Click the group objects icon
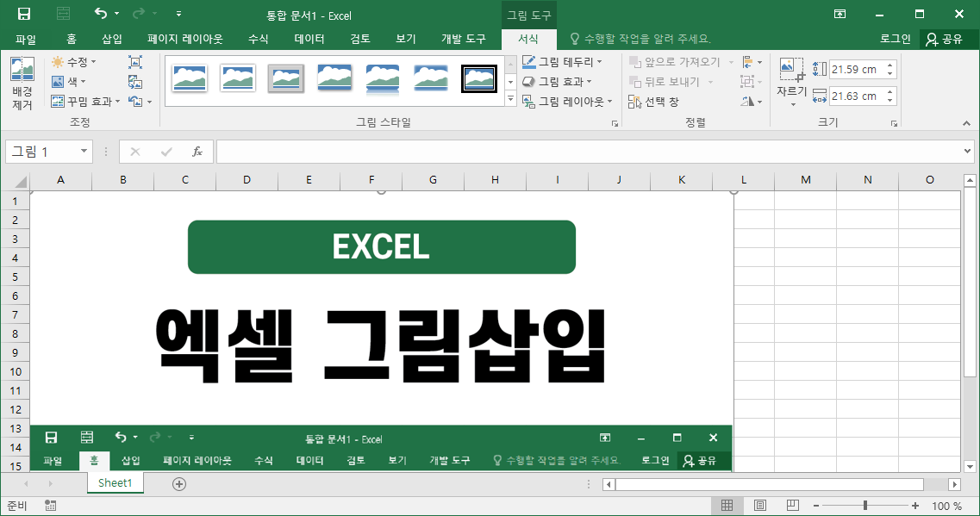980x516 pixels. pos(747,82)
